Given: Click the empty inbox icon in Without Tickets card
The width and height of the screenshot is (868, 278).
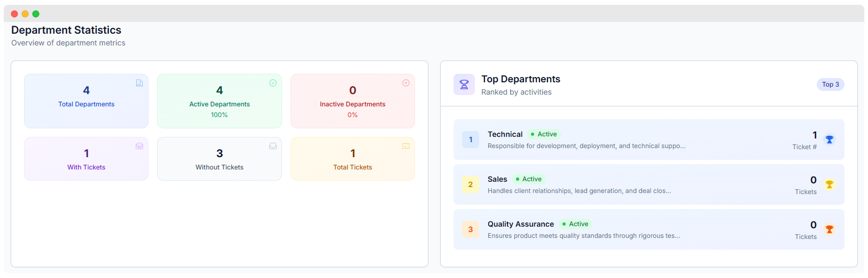Looking at the screenshot, I should (273, 146).
